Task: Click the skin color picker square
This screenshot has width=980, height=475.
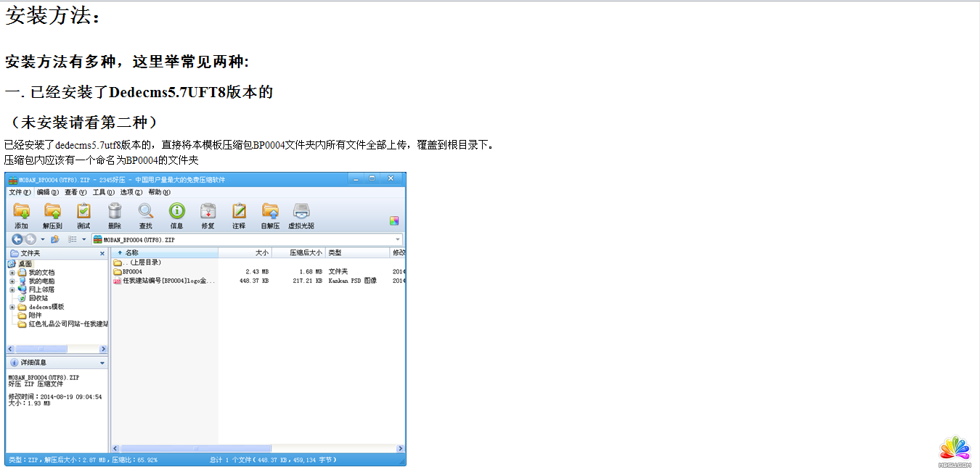Action: point(394,220)
